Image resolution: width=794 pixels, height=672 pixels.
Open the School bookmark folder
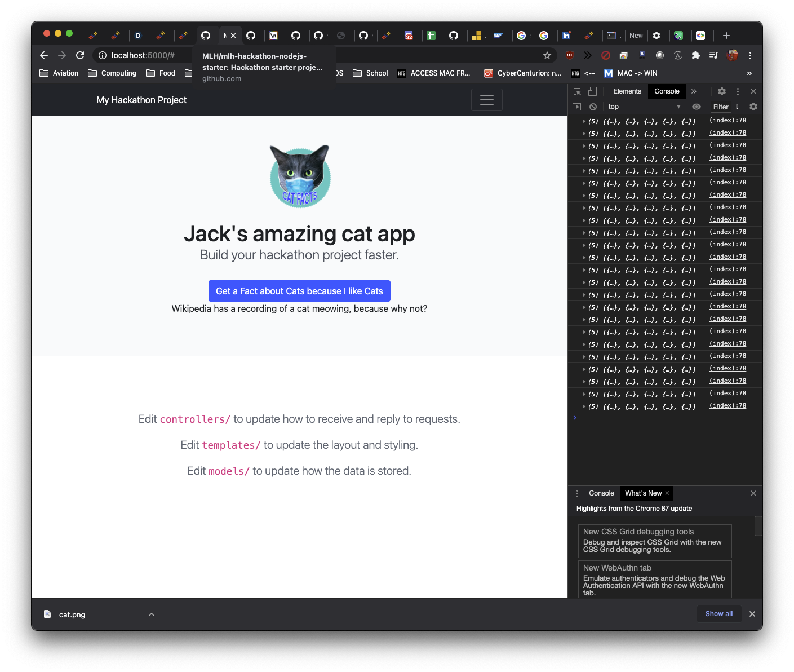370,73
